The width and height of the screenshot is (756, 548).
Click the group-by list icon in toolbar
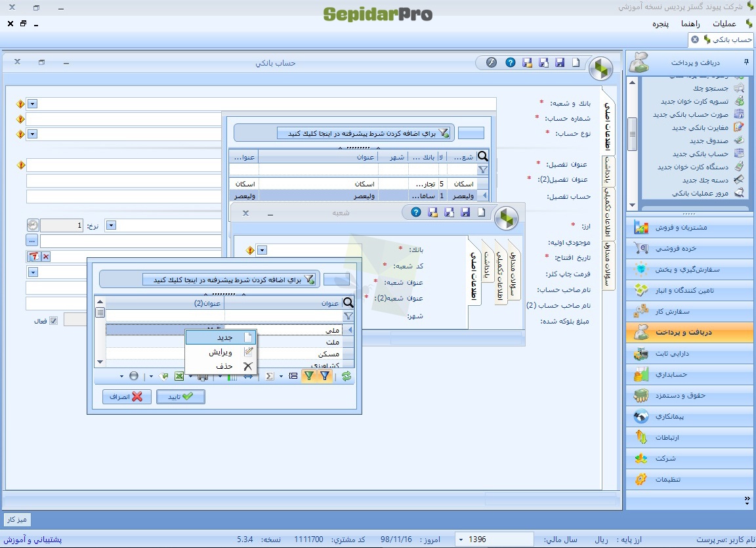(293, 377)
